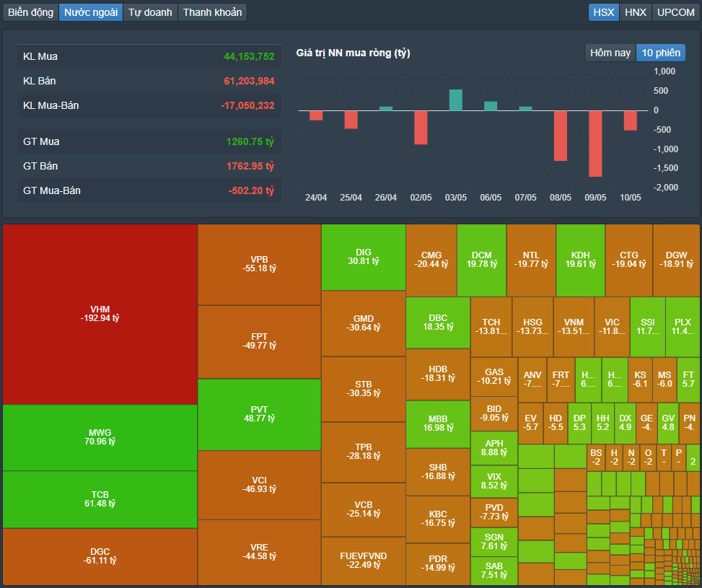Select the Nước ngoài tab
This screenshot has width=702, height=588.
coord(91,12)
